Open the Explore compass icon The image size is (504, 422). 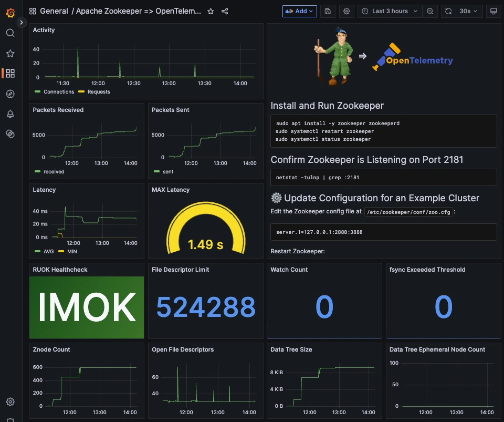click(10, 94)
